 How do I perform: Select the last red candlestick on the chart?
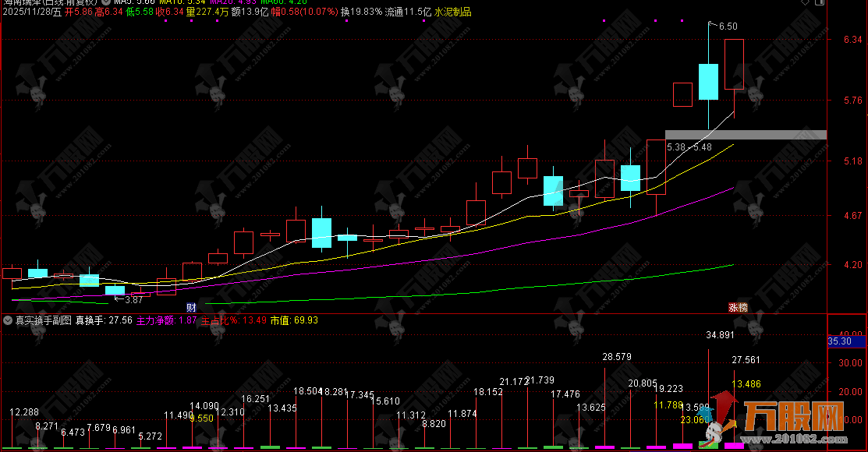(734, 64)
